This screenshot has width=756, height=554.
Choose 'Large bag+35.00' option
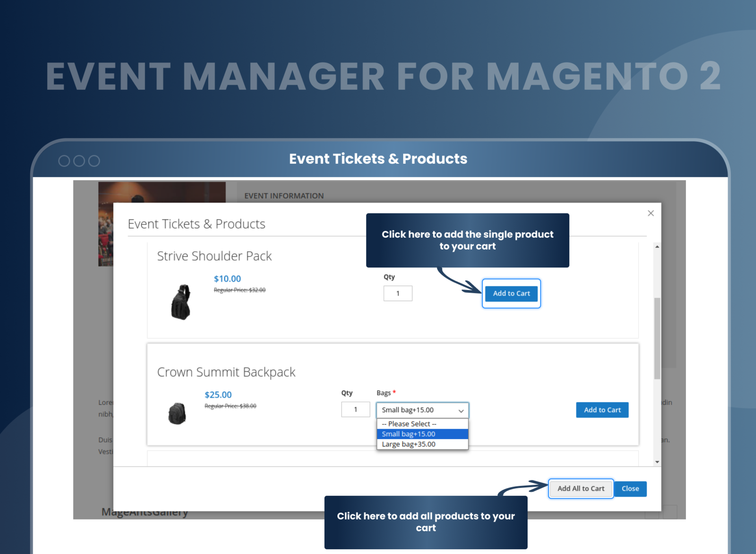coord(422,444)
